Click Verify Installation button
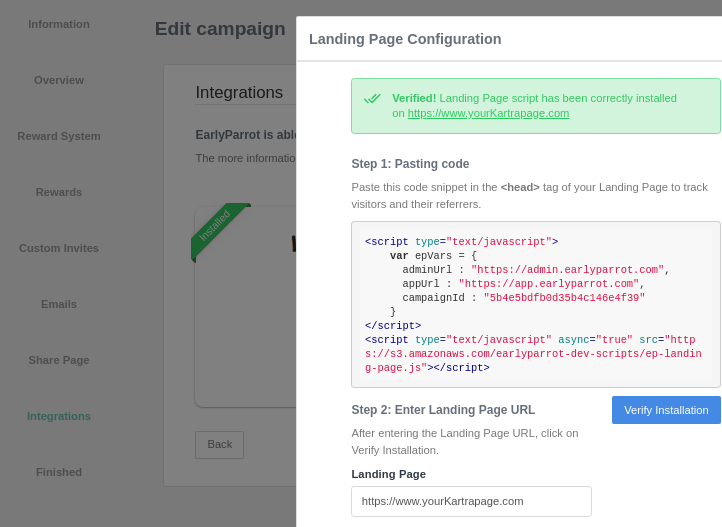Viewport: 722px width, 527px height. (666, 410)
